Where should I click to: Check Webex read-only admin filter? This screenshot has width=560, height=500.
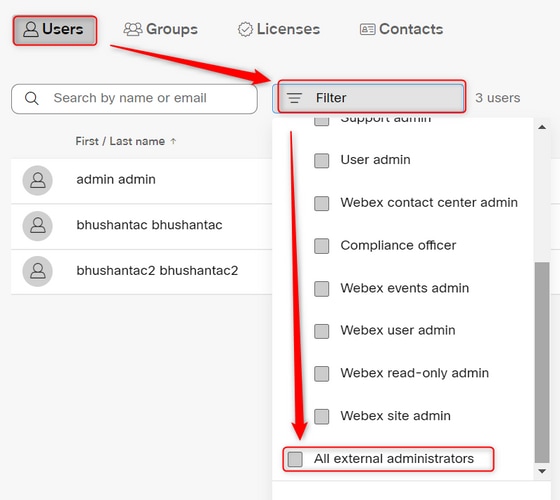tap(321, 374)
